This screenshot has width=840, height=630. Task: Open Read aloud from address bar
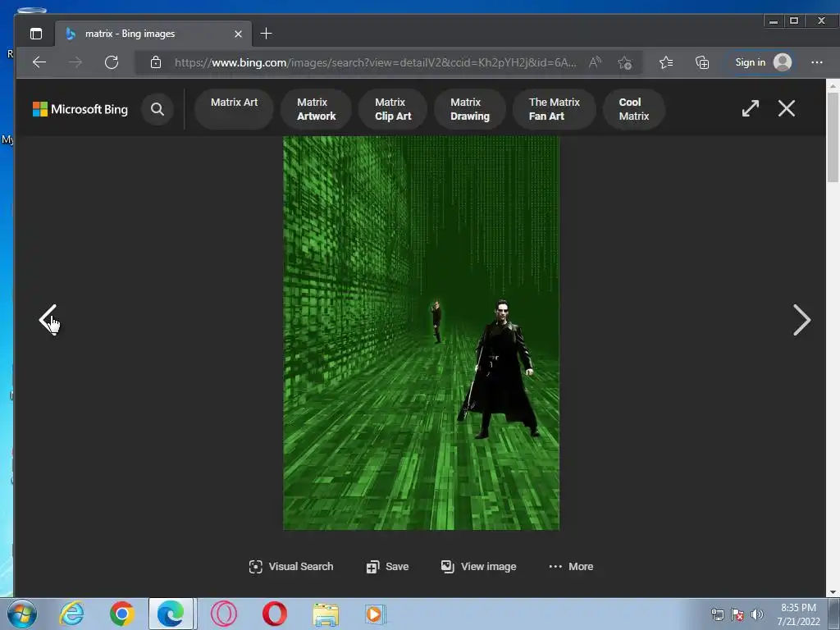[595, 62]
